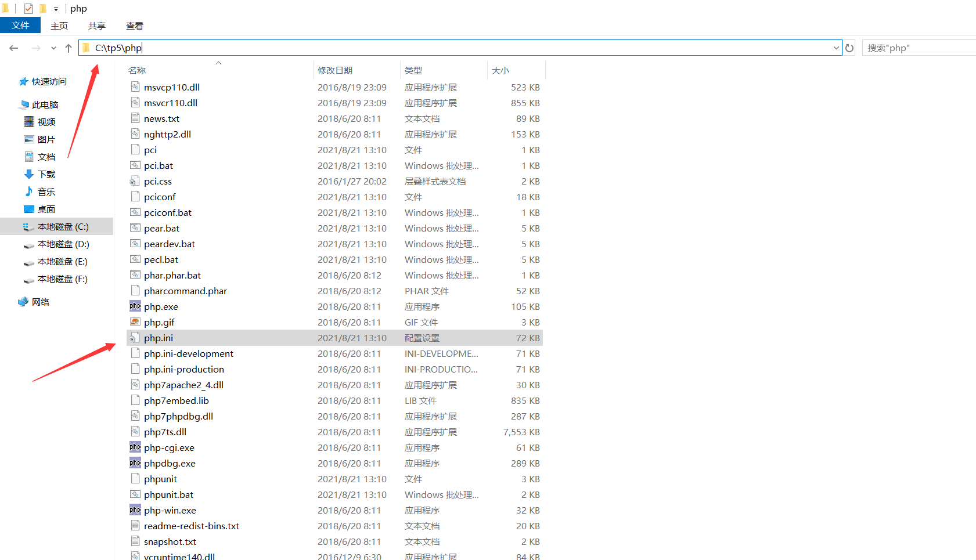Image resolution: width=976 pixels, height=560 pixels.
Task: Open the 桌面 folder in sidebar
Action: (x=39, y=209)
